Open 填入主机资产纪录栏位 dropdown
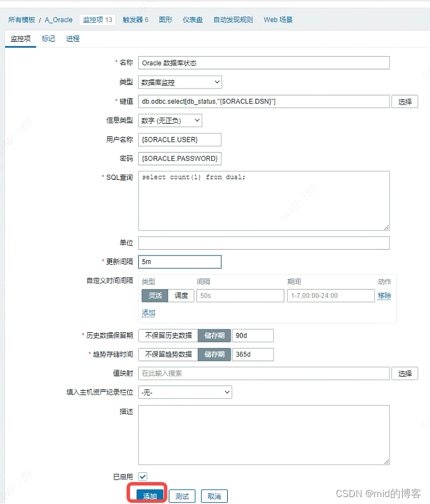 coord(185,392)
